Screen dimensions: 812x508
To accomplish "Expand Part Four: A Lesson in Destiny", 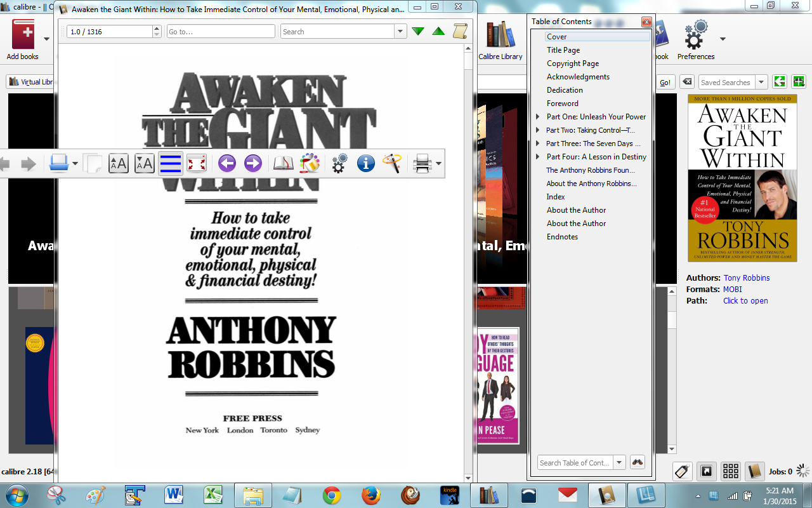I will coord(538,157).
